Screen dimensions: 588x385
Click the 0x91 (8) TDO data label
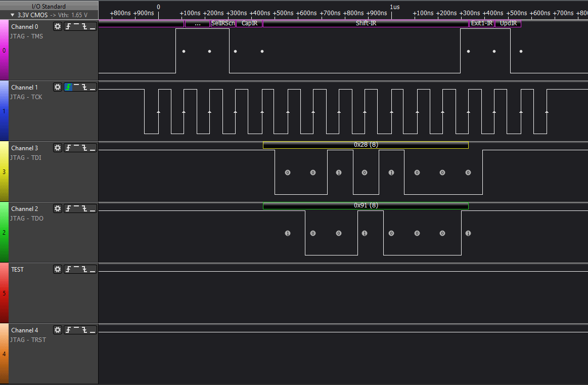coord(366,205)
